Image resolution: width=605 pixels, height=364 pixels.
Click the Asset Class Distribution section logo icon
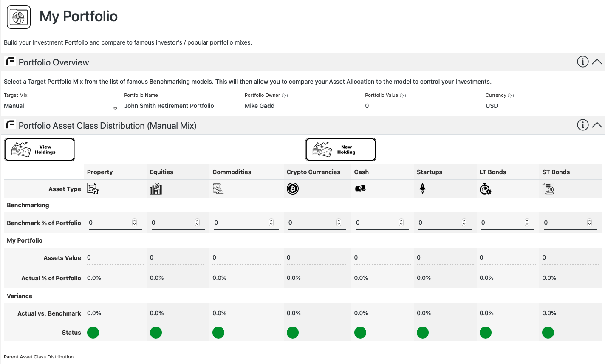(x=10, y=124)
